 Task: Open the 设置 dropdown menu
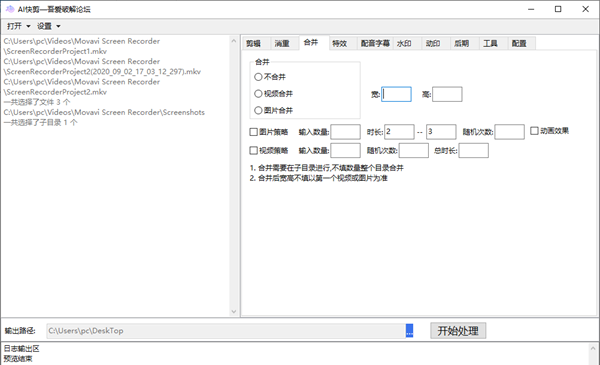point(49,26)
